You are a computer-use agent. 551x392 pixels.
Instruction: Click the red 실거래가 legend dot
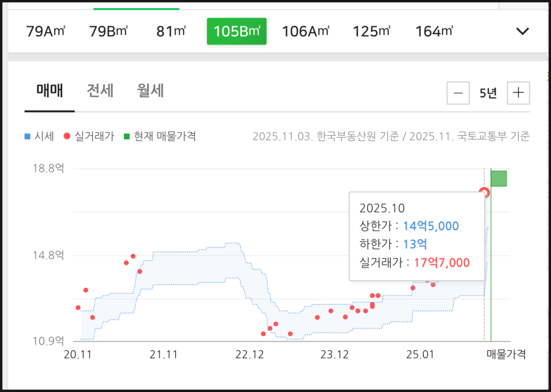click(x=67, y=136)
